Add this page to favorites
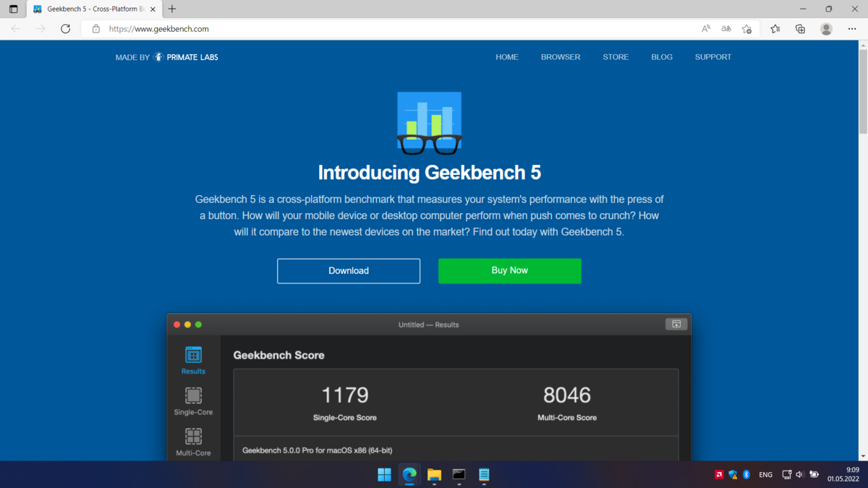Screen dimensions: 868x488 [746, 29]
